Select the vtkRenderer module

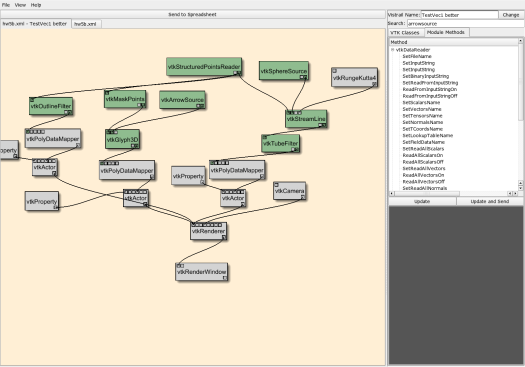tap(208, 231)
